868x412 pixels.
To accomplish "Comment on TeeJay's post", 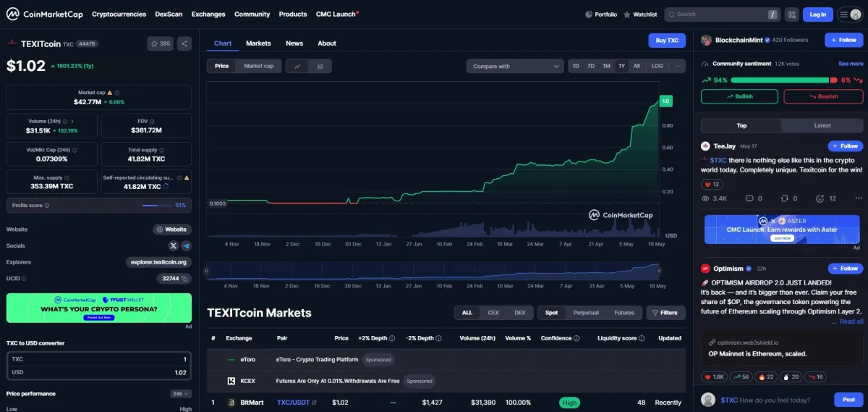I will pos(754,198).
